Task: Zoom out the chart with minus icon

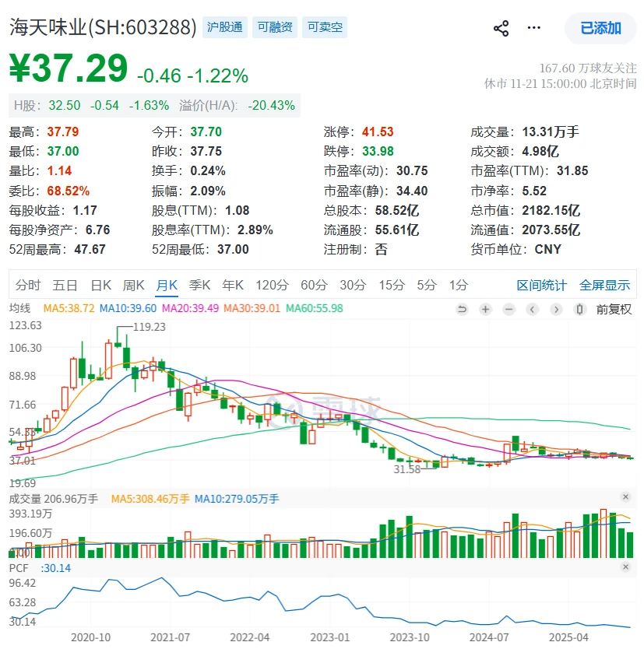Action: point(509,309)
